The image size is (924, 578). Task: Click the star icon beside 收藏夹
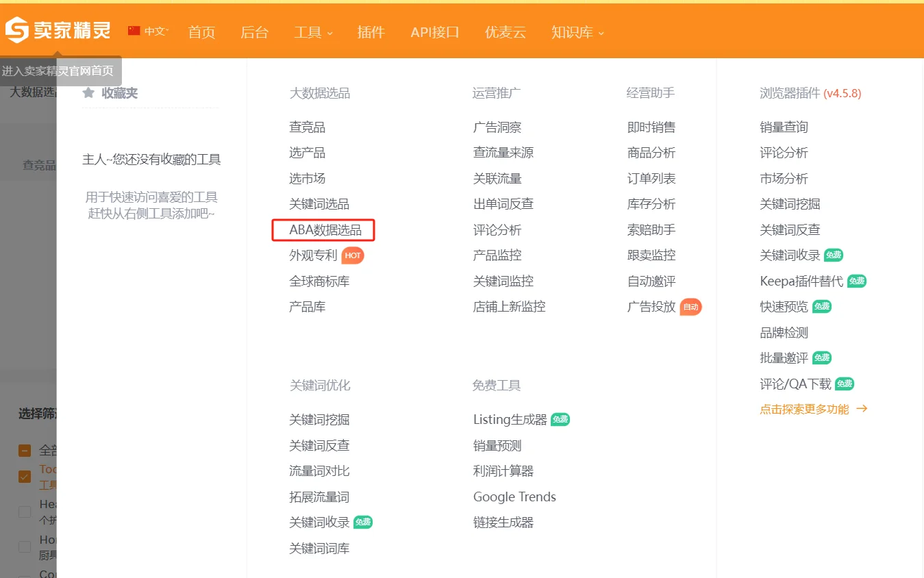(88, 93)
